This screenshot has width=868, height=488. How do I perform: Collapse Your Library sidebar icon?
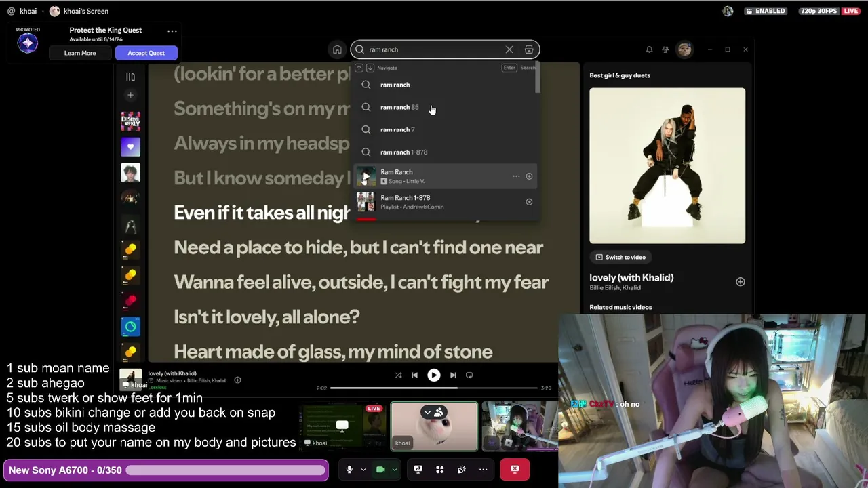(x=130, y=77)
